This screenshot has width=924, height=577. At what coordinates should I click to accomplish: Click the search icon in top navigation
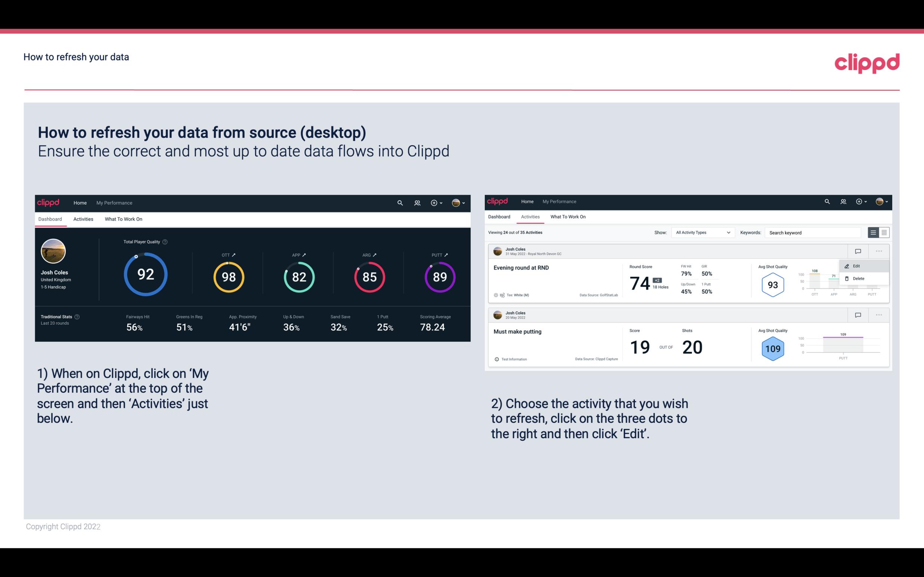399,202
